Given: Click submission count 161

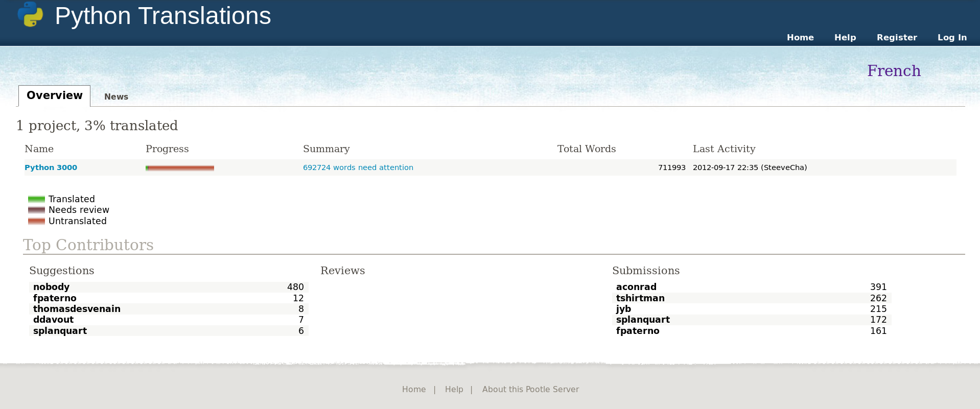Looking at the screenshot, I should pos(878,331).
